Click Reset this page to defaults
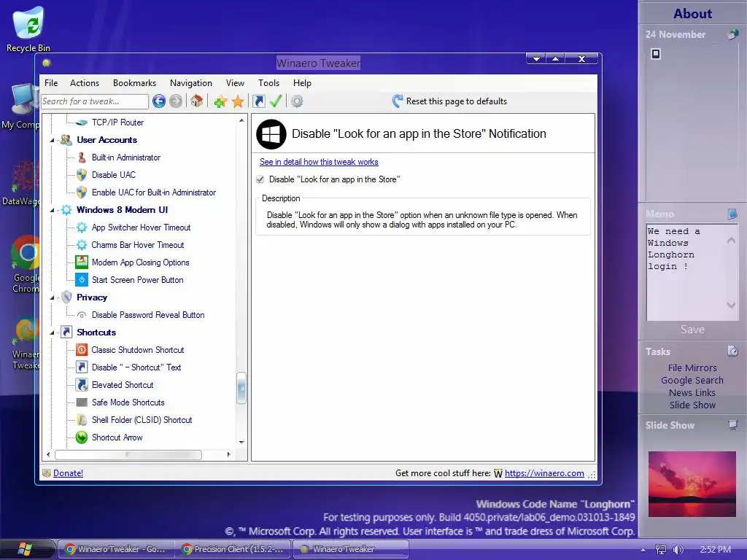 tap(449, 101)
